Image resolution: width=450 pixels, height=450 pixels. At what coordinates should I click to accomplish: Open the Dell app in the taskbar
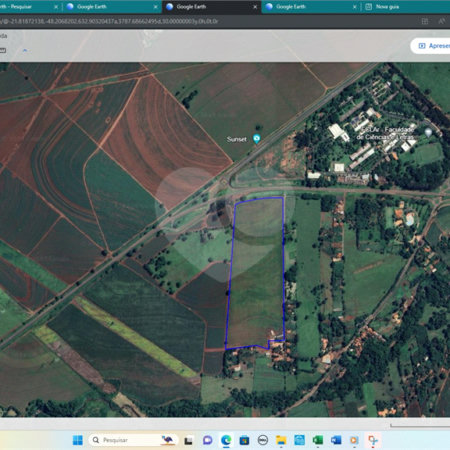[x=263, y=440]
